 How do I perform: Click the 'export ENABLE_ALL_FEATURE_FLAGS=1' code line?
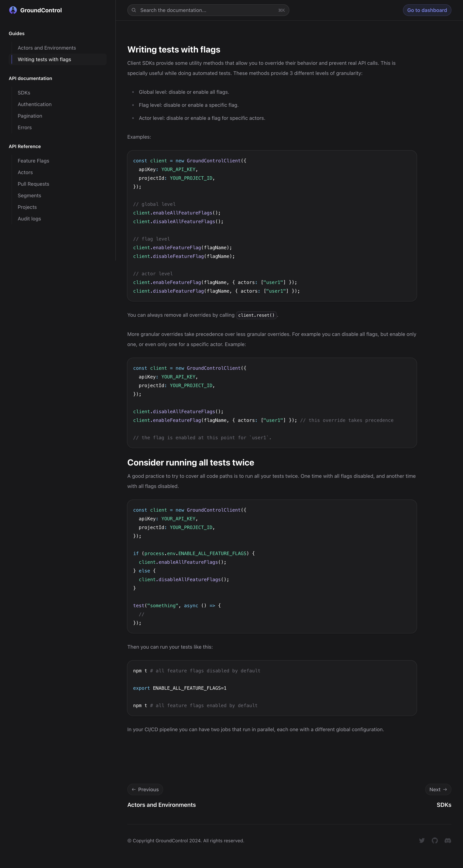click(180, 688)
